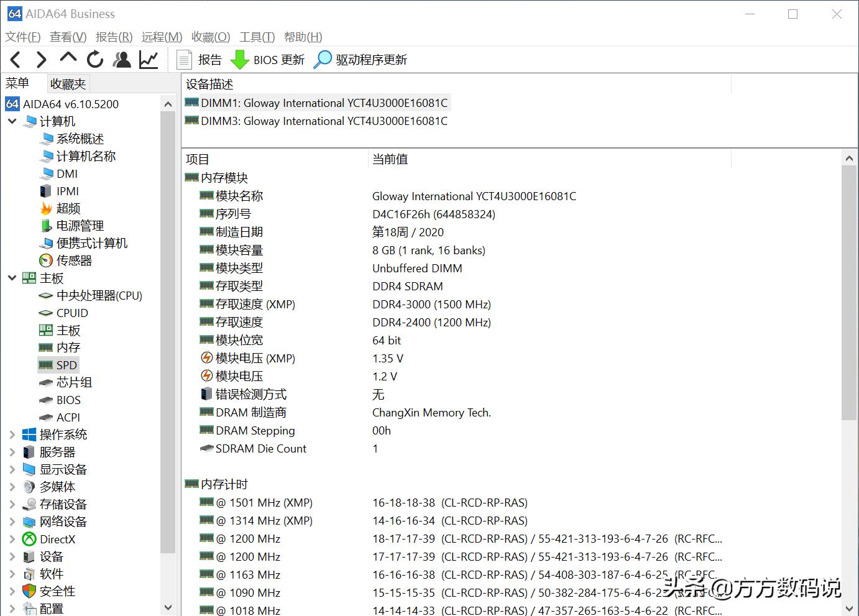Expand the 操作系统 tree node
859x616 pixels.
[x=12, y=434]
